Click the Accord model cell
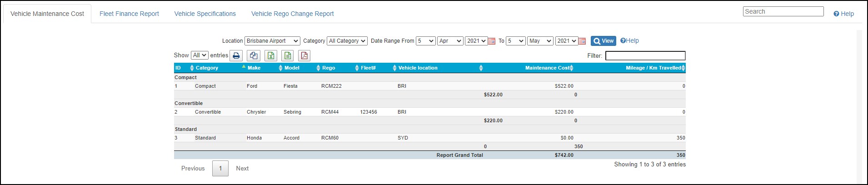 (x=291, y=138)
